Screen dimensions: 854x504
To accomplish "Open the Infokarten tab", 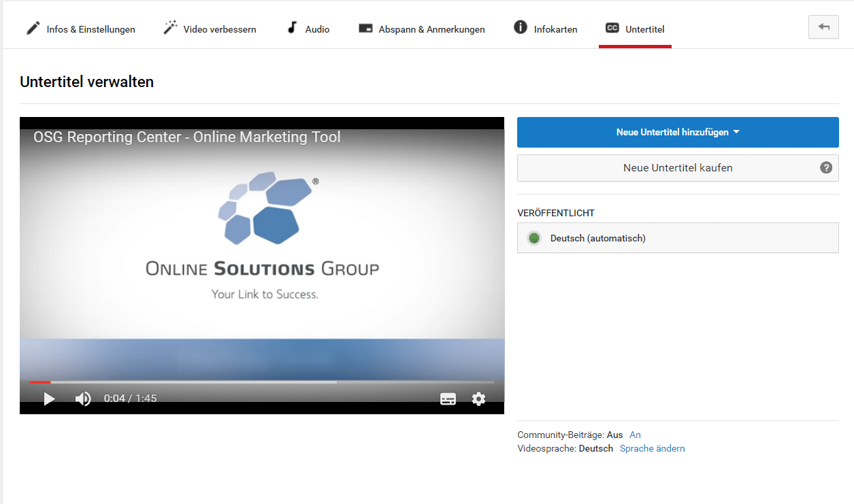I will pos(546,29).
